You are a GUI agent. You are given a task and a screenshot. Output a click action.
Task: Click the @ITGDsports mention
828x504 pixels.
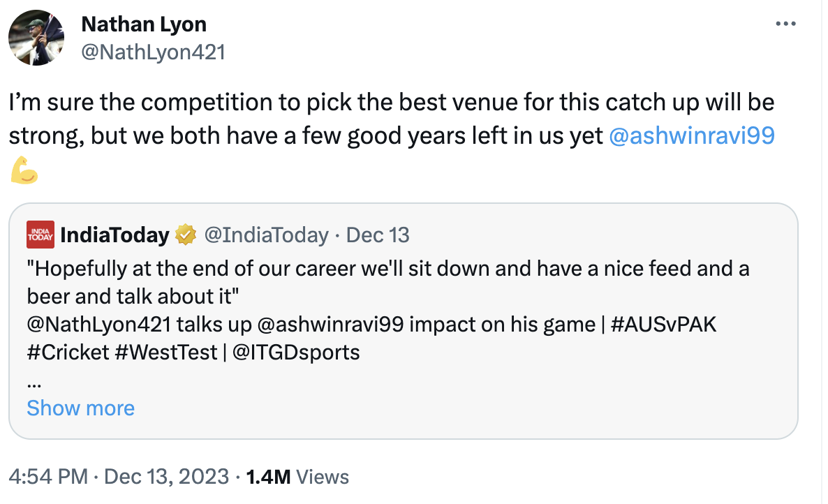pos(296,352)
